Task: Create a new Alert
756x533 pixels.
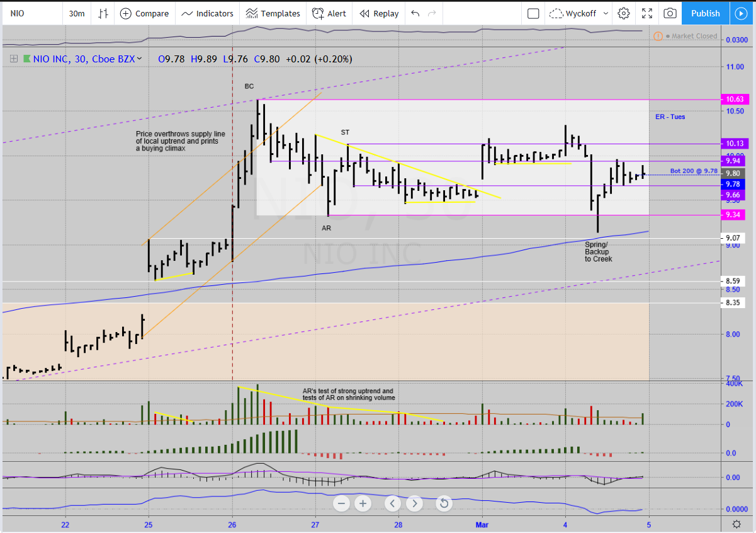Action: coord(329,13)
